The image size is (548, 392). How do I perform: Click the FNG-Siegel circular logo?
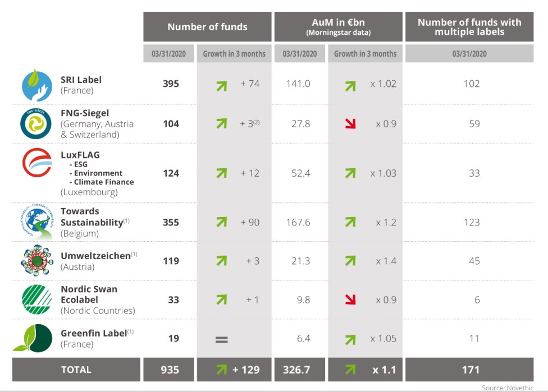(x=36, y=123)
